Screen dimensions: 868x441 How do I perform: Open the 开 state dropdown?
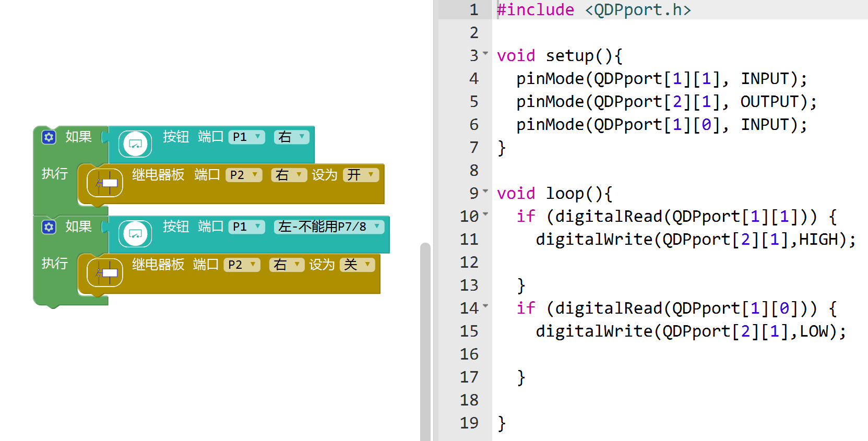tap(361, 175)
